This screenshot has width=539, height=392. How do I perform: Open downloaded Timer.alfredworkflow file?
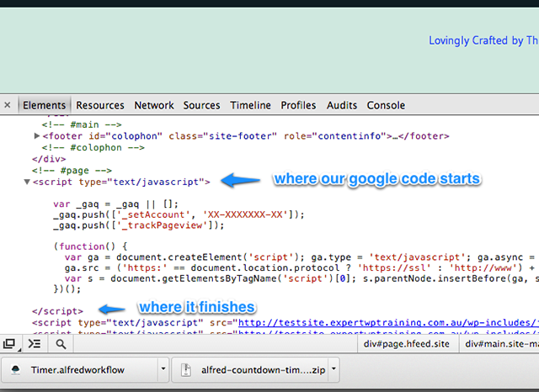[x=77, y=370]
